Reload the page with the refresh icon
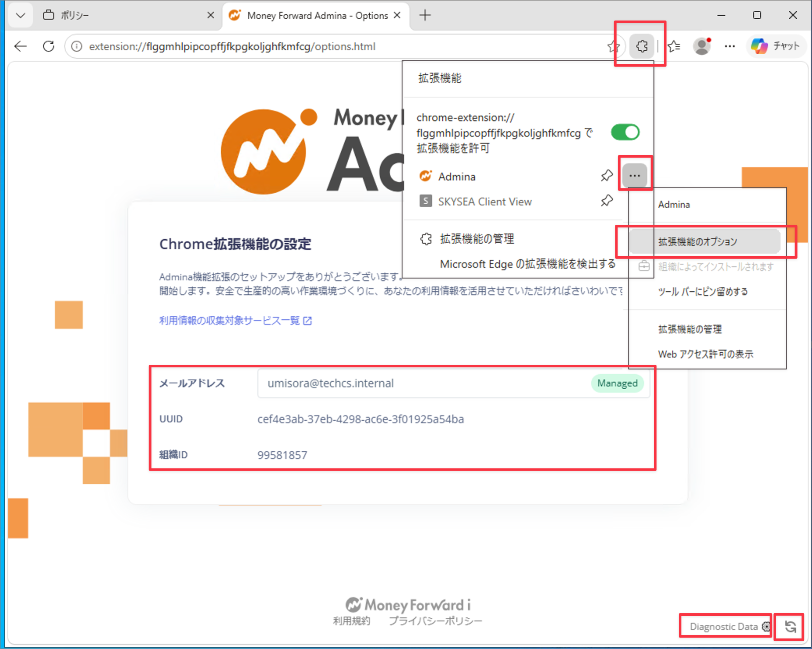 pos(49,46)
